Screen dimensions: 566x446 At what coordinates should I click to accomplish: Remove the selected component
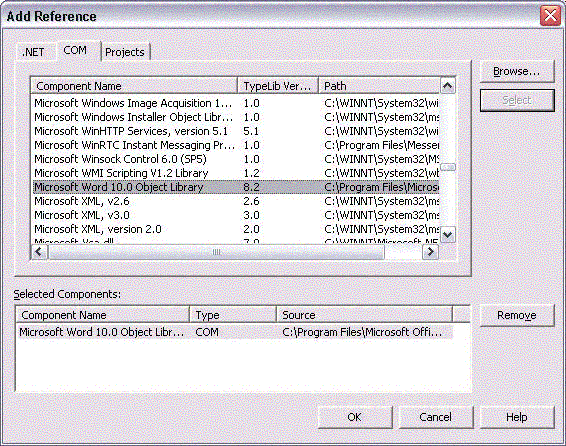point(517,315)
